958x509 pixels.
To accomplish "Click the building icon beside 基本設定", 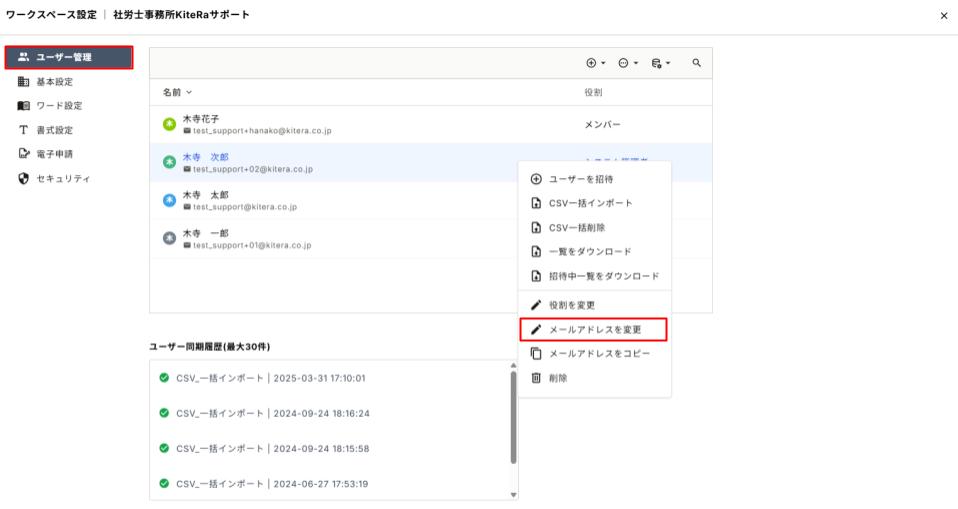I will point(23,81).
